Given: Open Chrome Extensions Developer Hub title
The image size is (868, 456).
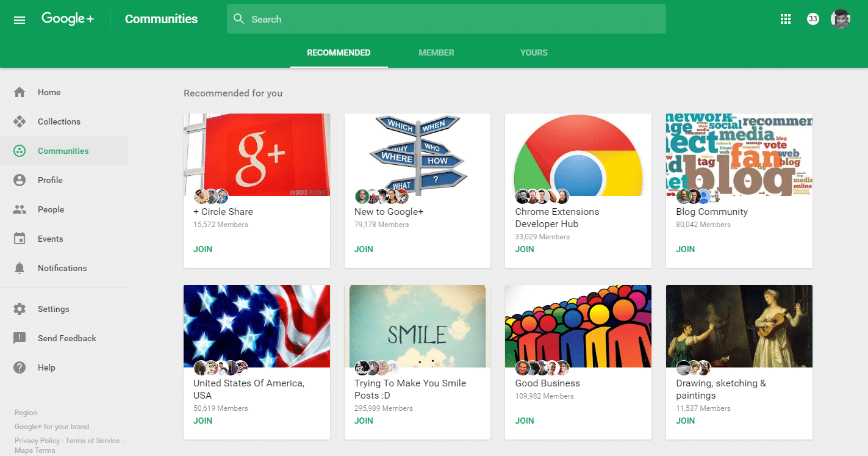Looking at the screenshot, I should pyautogui.click(x=557, y=218).
